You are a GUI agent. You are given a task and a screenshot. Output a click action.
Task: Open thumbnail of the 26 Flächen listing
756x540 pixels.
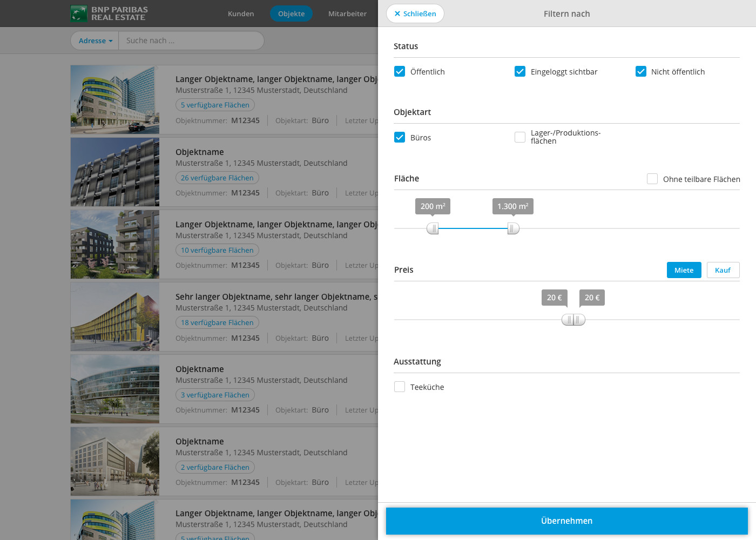point(115,172)
